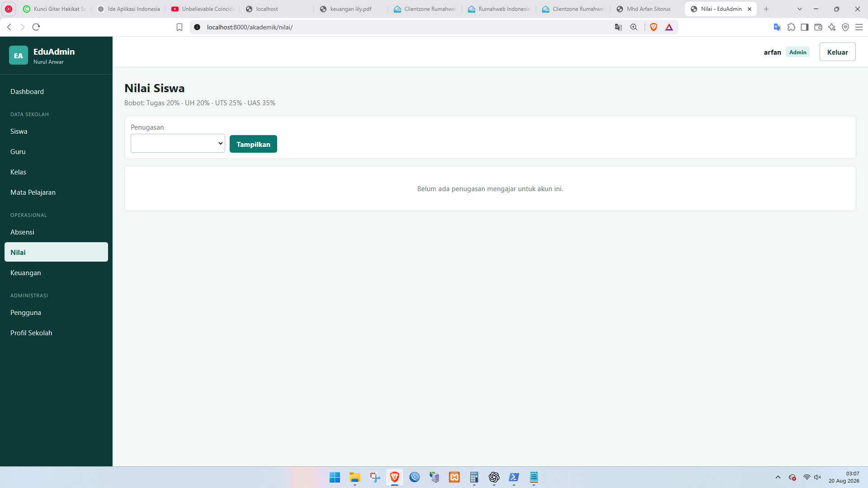
Task: Close the Nilai - EduAdmin tab
Action: pos(750,9)
